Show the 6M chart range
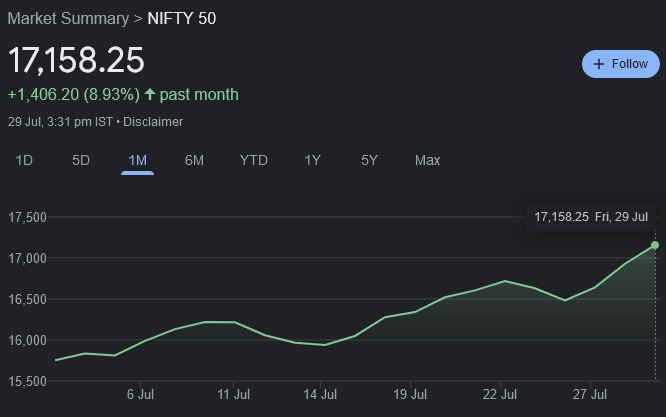 point(194,160)
